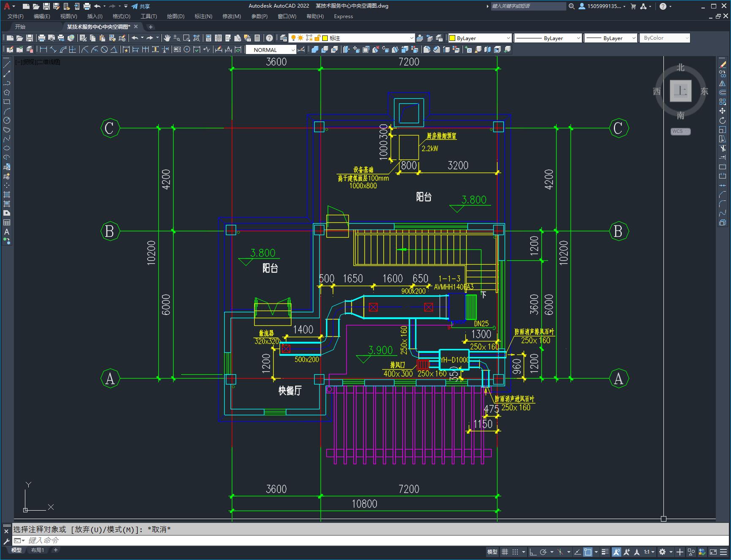This screenshot has width=731, height=560.
Task: Click the Multiline Text tool
Action: pos(7,232)
